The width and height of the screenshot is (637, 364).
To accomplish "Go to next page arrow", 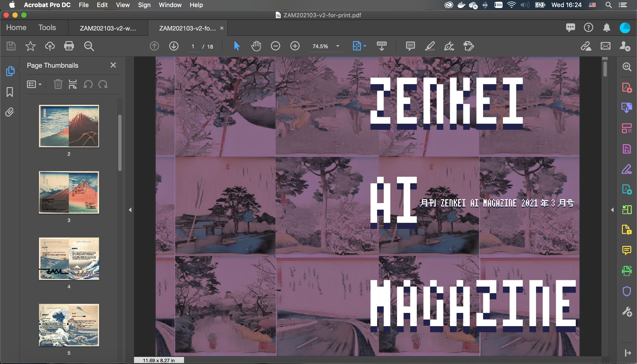I will click(174, 46).
